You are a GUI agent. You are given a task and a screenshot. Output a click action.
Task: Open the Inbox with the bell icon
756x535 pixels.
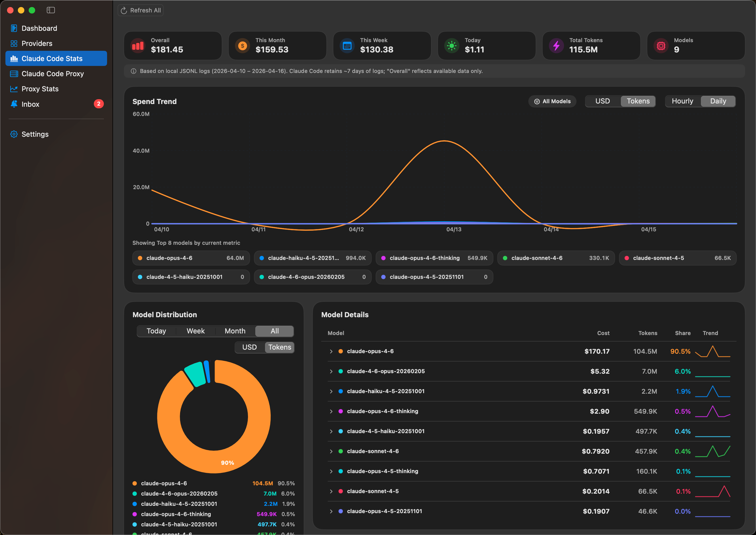click(14, 104)
